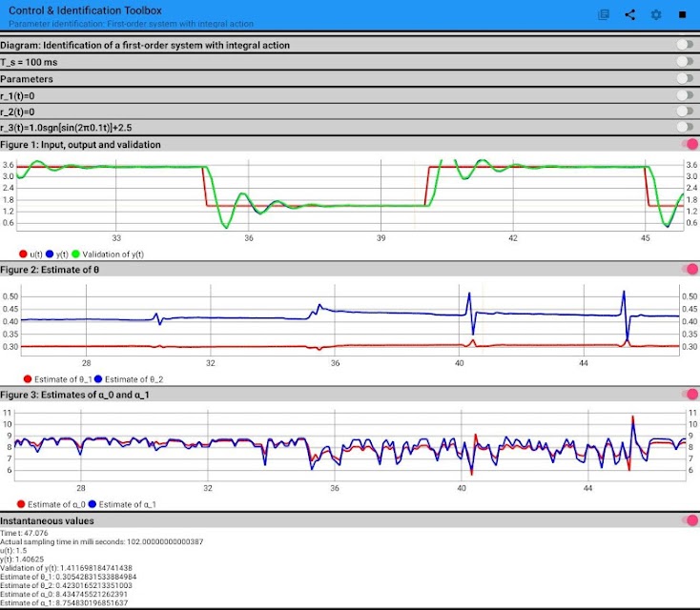Toggle the r_1(t)=0 switch
The width and height of the screenshot is (700, 610).
(x=686, y=95)
